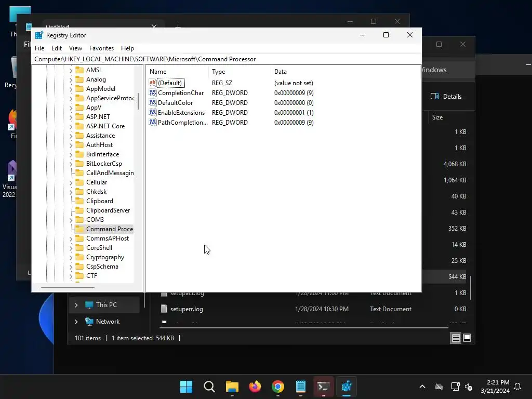Expand the BitLockerCsp registry key
Screen dimensions: 532x399
71,164
